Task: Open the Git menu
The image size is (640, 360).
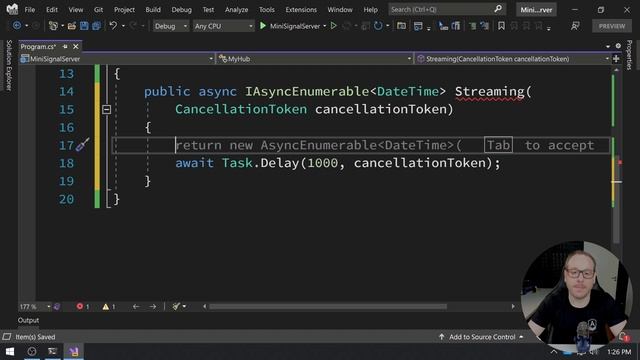Action: (x=98, y=9)
